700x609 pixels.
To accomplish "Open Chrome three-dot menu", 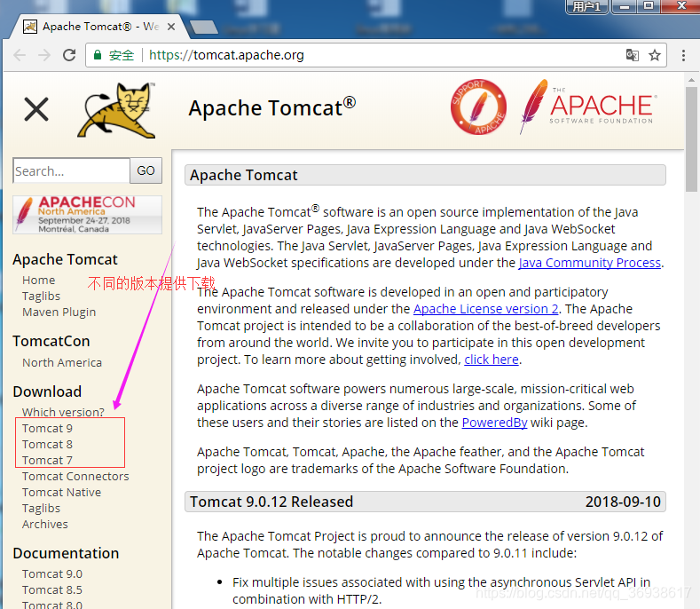I will click(x=683, y=55).
